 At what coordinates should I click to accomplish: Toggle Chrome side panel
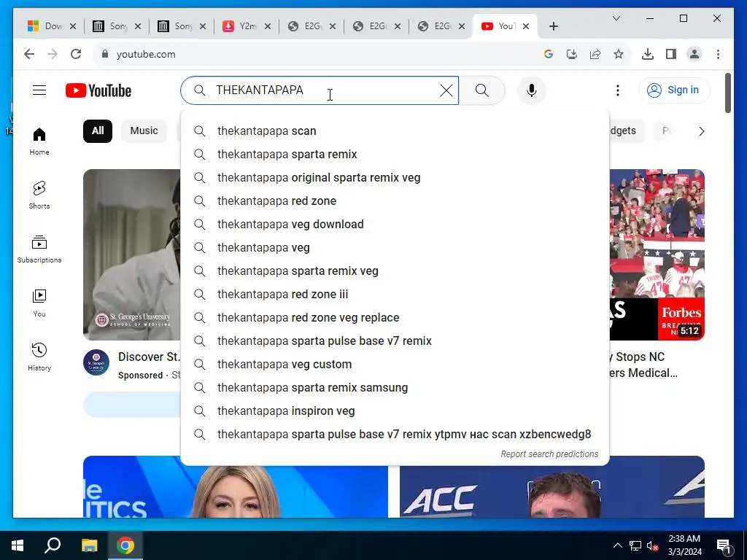point(671,54)
